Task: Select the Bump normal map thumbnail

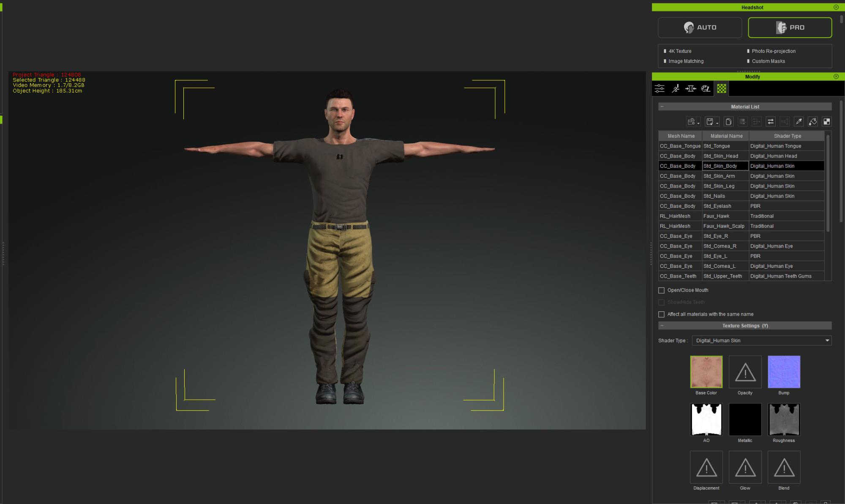Action: click(784, 372)
